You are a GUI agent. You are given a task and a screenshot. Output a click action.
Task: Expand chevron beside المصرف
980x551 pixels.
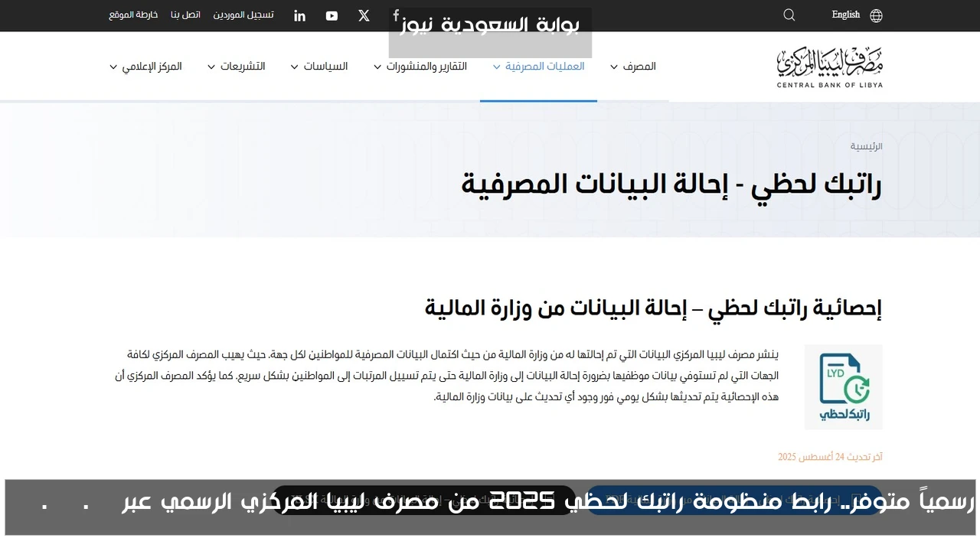point(614,67)
